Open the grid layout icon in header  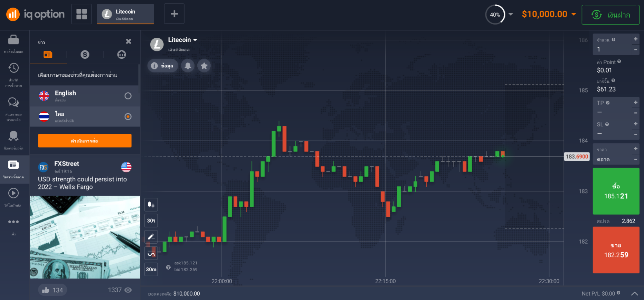(82, 14)
